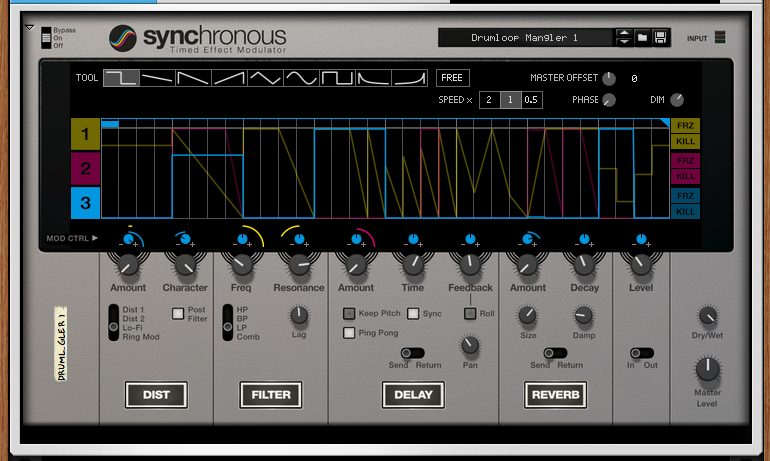Click the Master Level knob

point(708,370)
